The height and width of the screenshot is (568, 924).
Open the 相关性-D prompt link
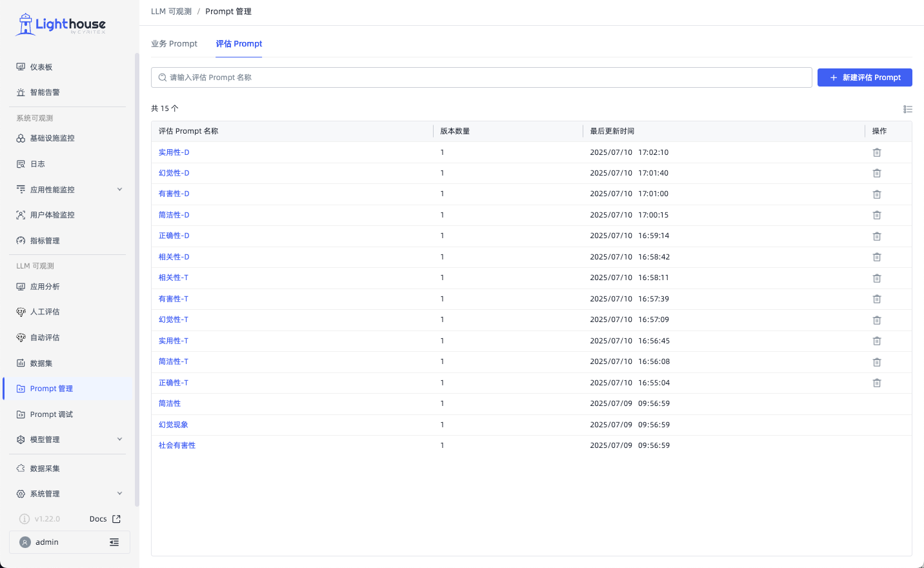pos(174,257)
